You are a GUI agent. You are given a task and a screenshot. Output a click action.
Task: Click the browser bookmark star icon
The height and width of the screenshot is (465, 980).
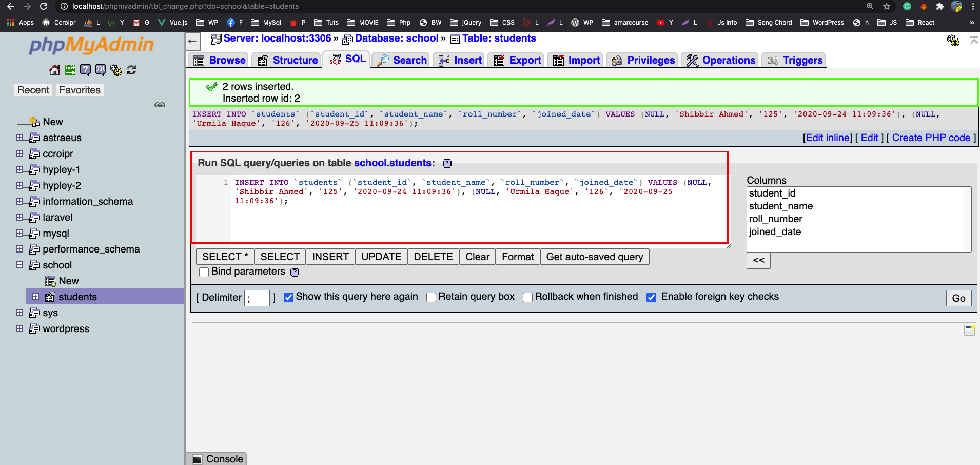pos(887,6)
